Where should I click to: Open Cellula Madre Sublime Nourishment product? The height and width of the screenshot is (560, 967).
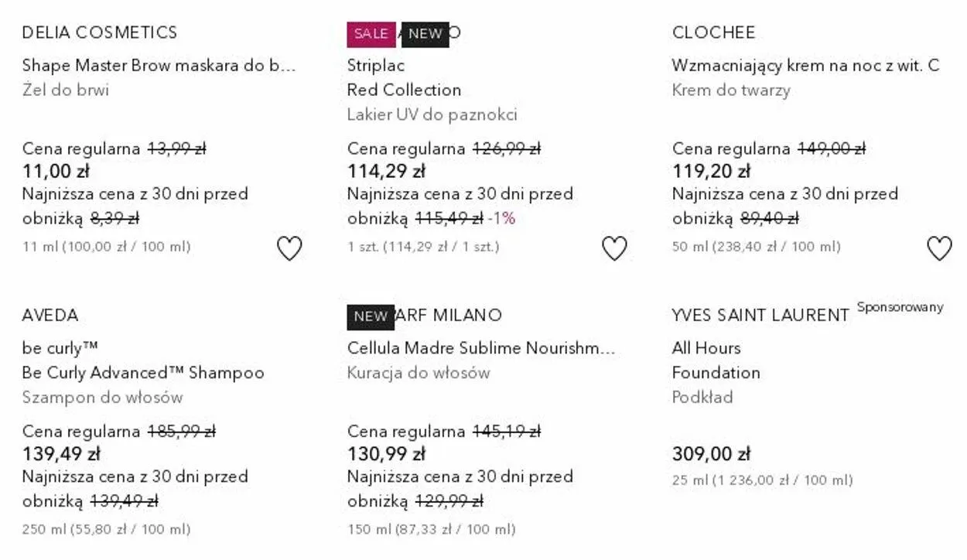[x=480, y=348]
